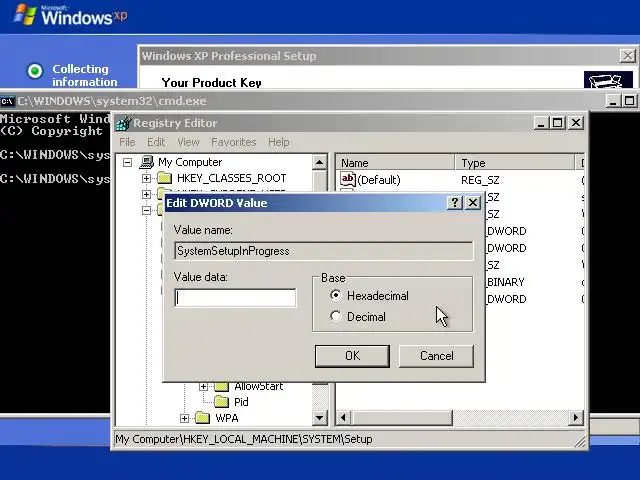The width and height of the screenshot is (640, 480).
Task: Select the WPA folder icon
Action: pyautogui.click(x=202, y=418)
